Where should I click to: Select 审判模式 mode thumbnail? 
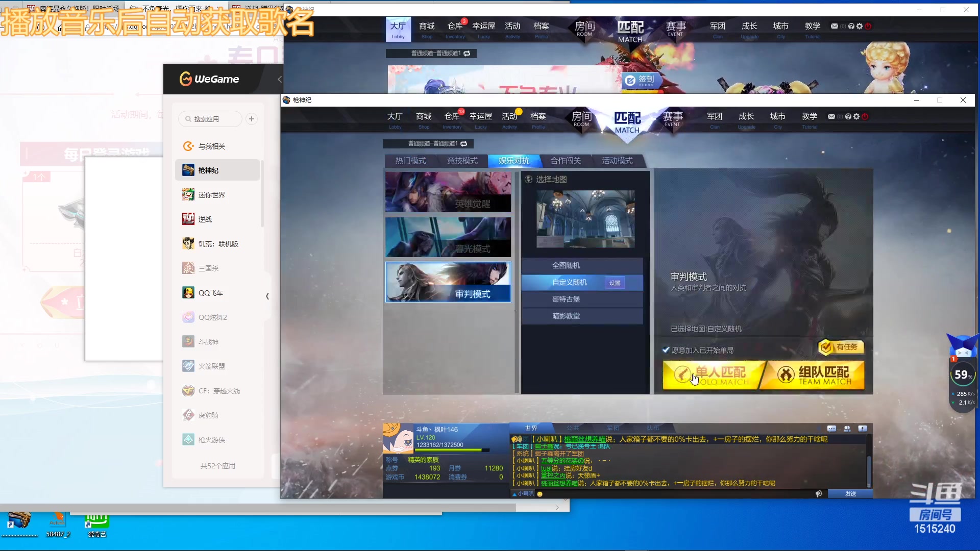448,282
